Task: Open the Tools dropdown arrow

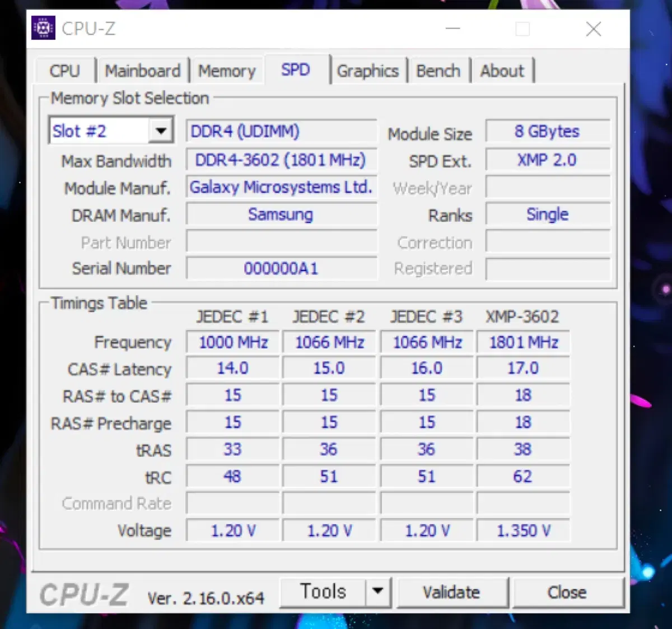Action: click(x=378, y=591)
